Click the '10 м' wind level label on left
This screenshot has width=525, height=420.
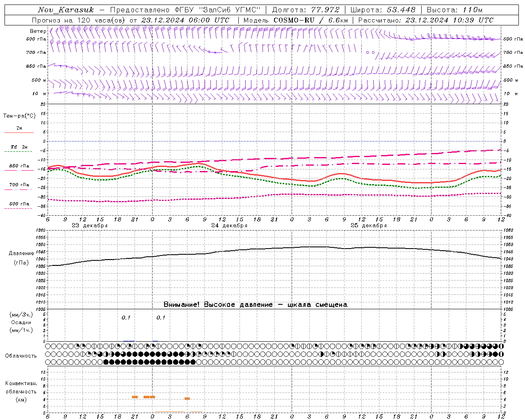point(39,94)
